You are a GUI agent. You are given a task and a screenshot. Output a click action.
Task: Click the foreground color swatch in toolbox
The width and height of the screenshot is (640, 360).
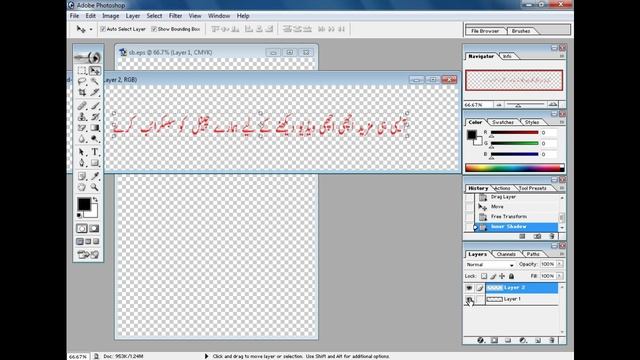pyautogui.click(x=84, y=204)
